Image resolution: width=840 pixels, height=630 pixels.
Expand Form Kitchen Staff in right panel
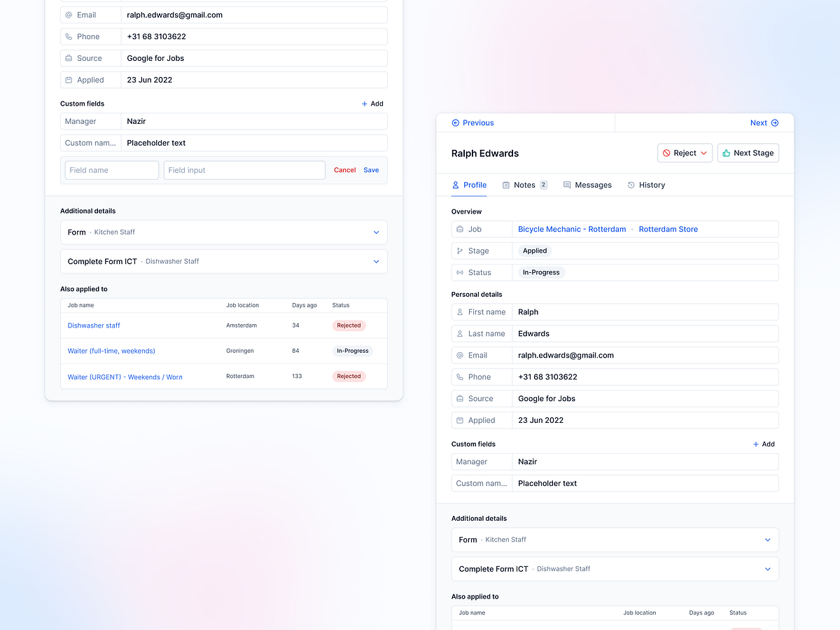pyautogui.click(x=767, y=540)
